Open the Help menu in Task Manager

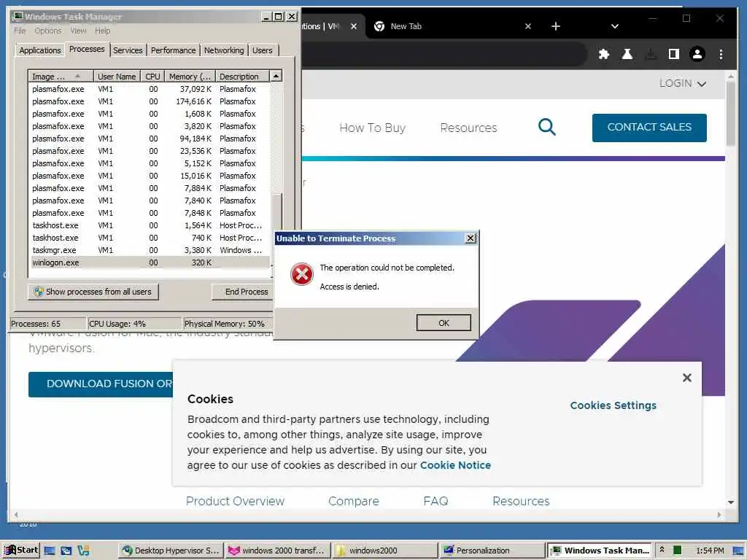(x=102, y=31)
